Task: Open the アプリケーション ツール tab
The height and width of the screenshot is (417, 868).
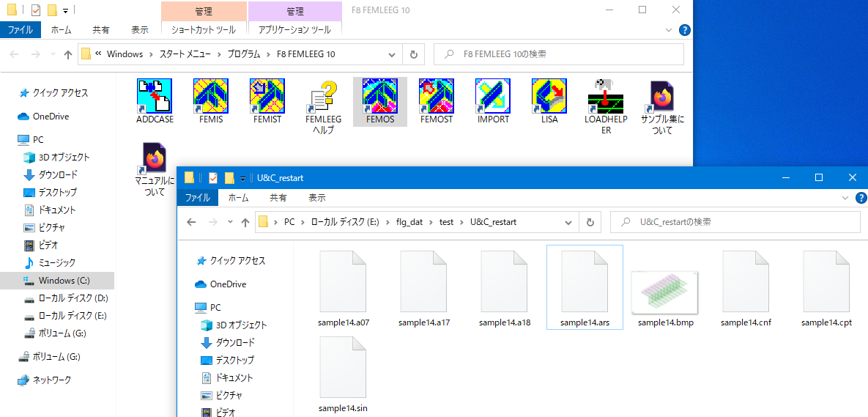Action: pos(295,30)
